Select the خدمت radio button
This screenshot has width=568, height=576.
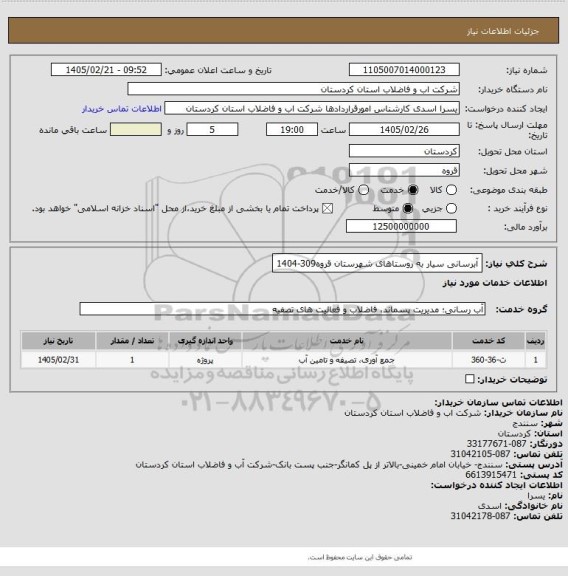tap(413, 190)
